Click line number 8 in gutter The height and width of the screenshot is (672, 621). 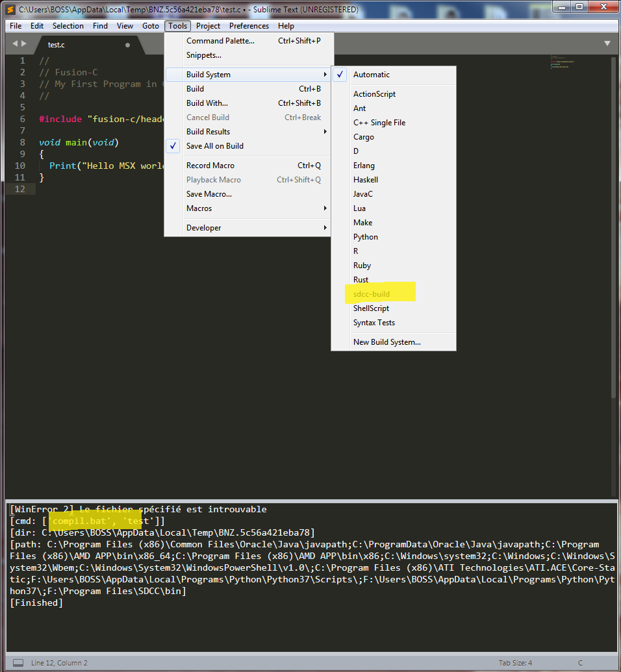coord(22,142)
